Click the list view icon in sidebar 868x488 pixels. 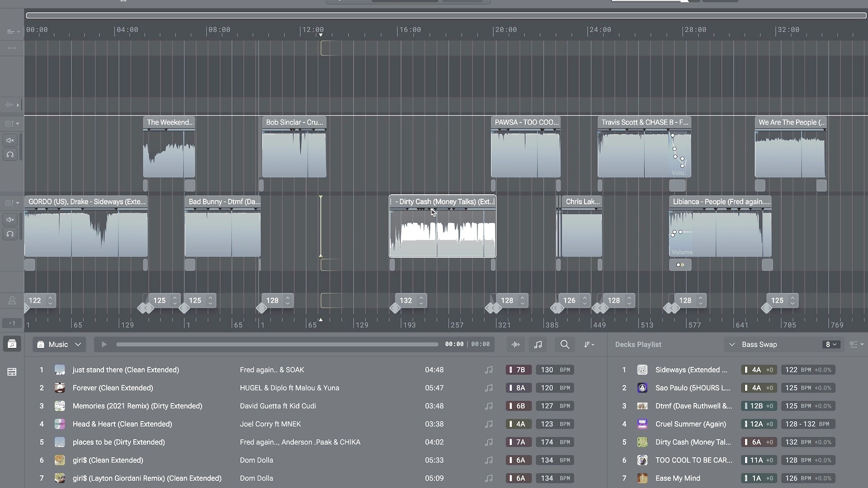pyautogui.click(x=12, y=372)
